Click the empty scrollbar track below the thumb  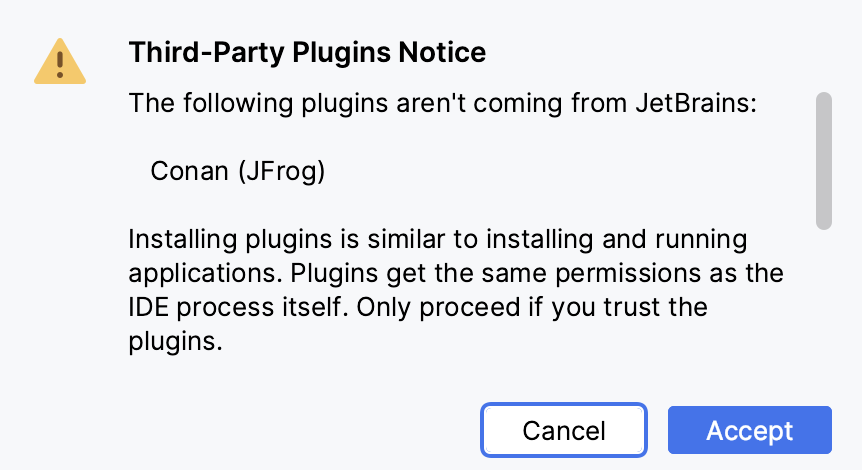coord(823,300)
